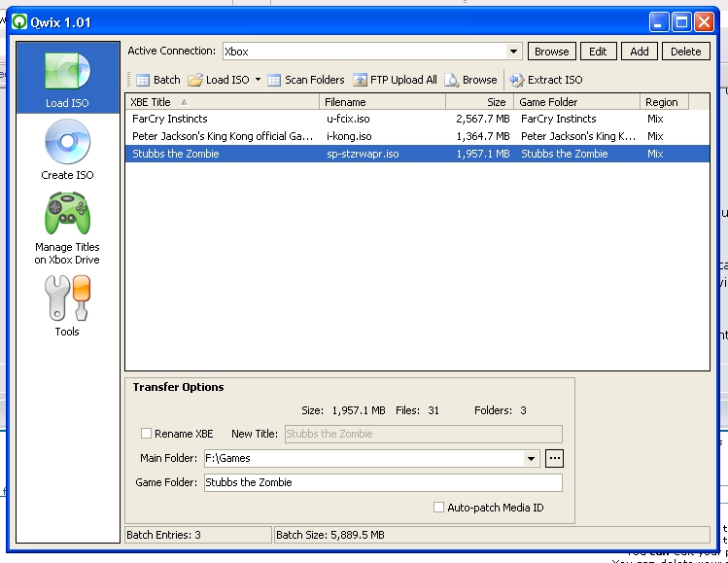Click the sp-stzrwapr.iso filename

click(x=363, y=154)
